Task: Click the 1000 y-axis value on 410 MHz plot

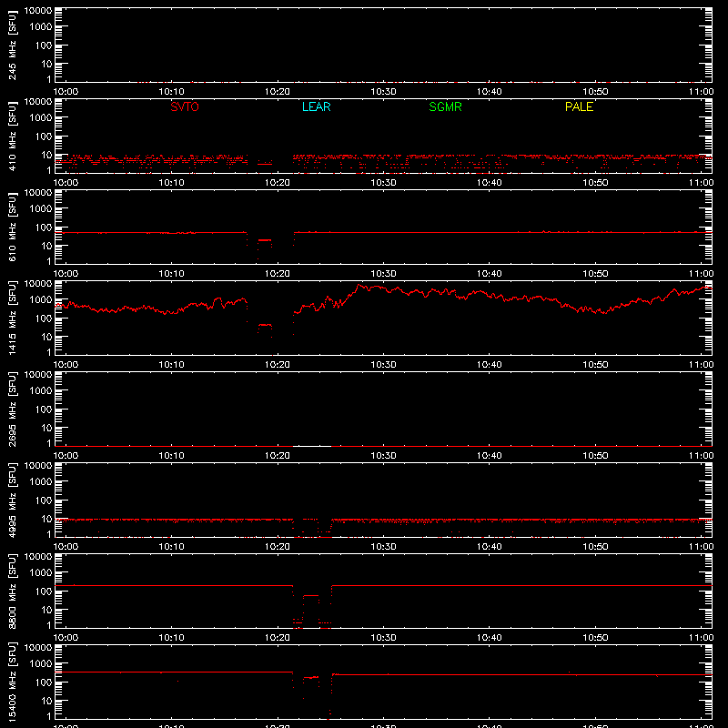Action: tap(41, 117)
